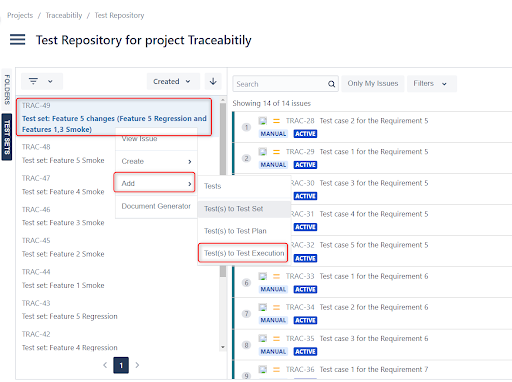Click Test case 3 for the Requirement 5
This screenshot has width=512, height=382.
click(374, 183)
